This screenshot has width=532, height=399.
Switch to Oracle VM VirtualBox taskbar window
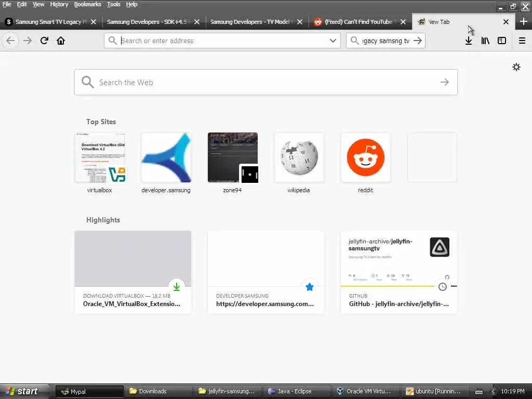pos(366,392)
